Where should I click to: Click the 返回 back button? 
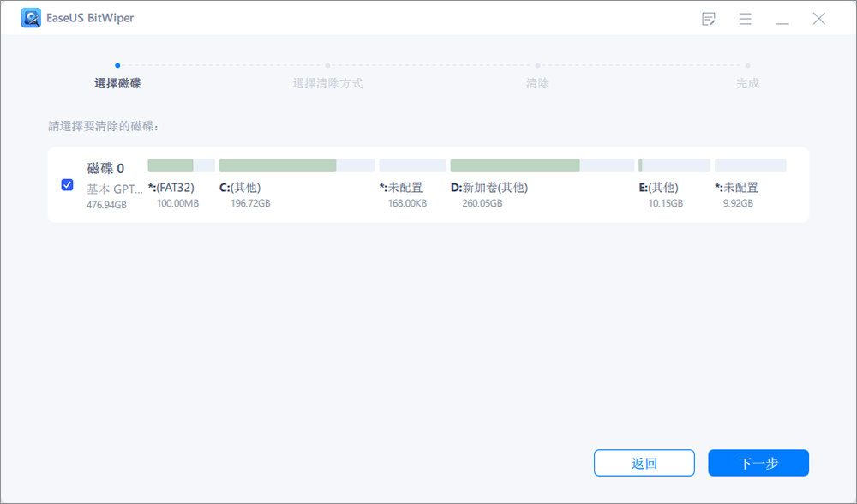coord(644,463)
